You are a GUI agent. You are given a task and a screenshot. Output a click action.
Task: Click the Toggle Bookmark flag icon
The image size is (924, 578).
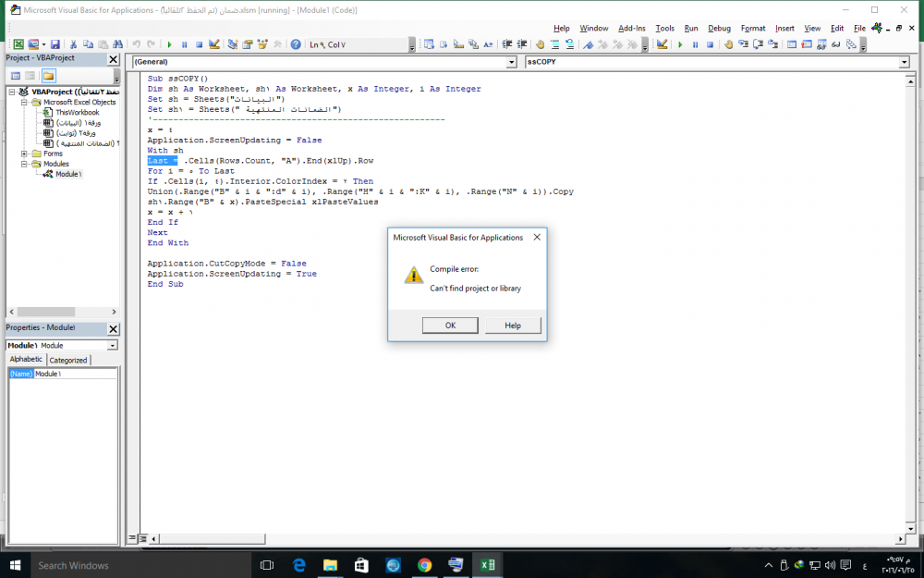[x=588, y=44]
